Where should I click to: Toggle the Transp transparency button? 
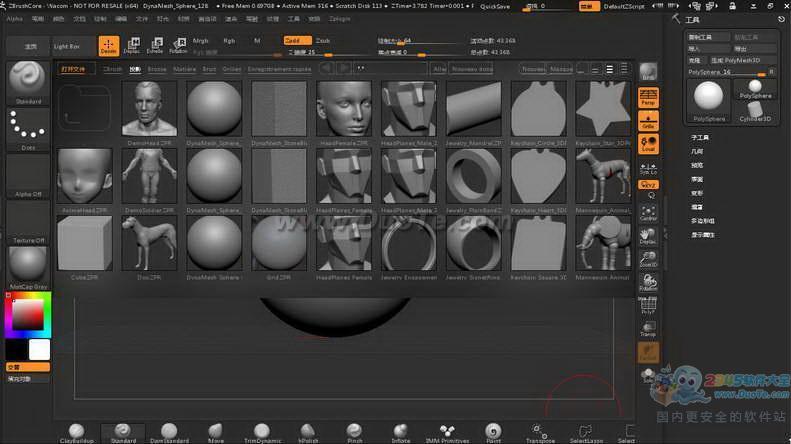click(648, 328)
